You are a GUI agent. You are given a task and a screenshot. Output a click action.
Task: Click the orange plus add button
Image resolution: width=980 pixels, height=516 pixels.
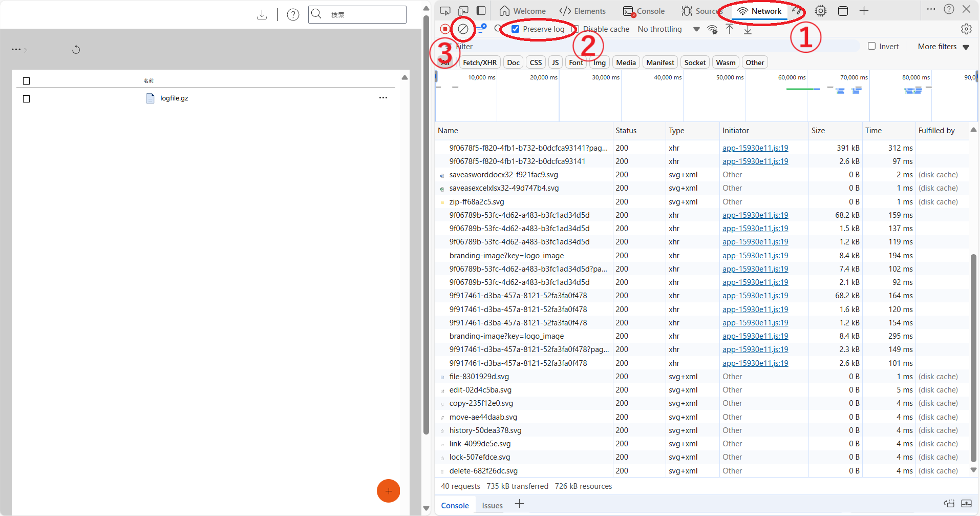click(x=388, y=491)
